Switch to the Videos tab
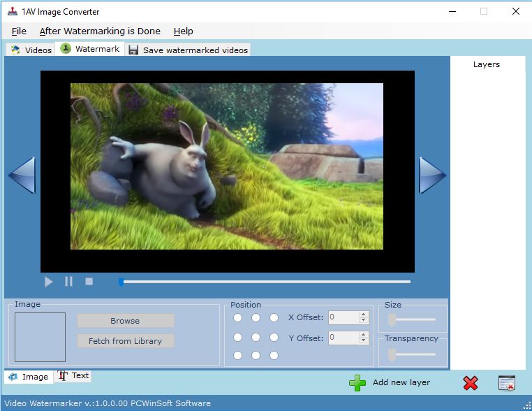The height and width of the screenshot is (411, 532). 31,50
